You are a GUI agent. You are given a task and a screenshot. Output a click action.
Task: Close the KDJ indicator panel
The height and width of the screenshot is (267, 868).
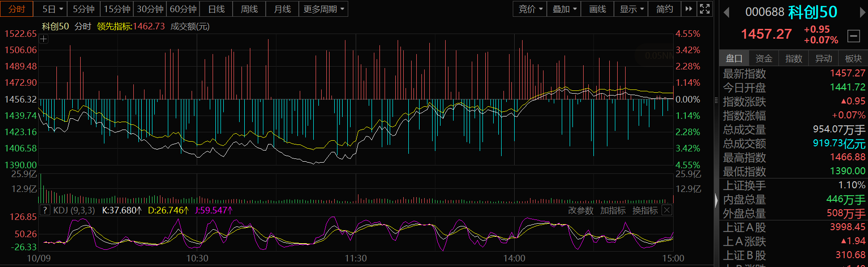coord(667,210)
